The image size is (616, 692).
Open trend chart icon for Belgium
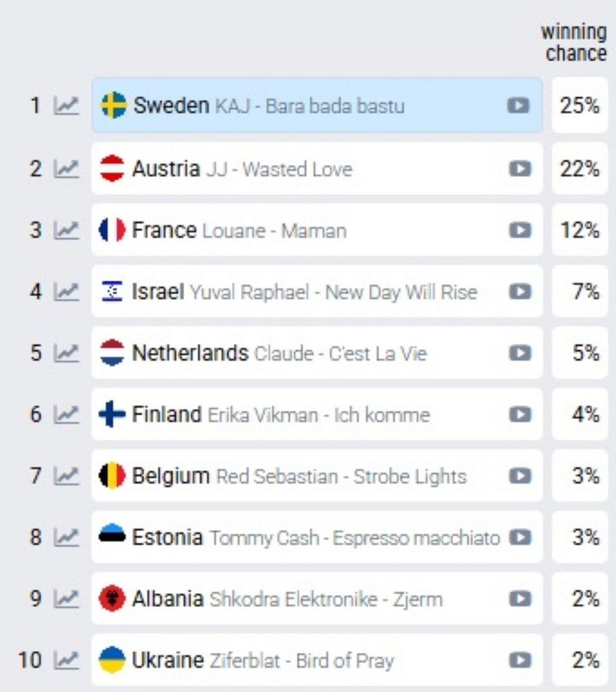click(67, 475)
